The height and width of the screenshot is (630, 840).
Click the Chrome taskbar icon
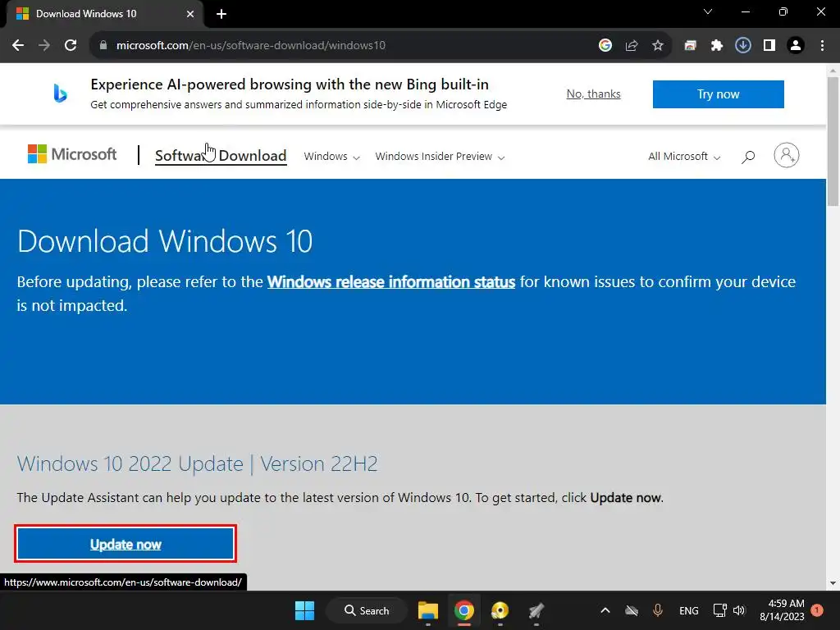point(464,610)
